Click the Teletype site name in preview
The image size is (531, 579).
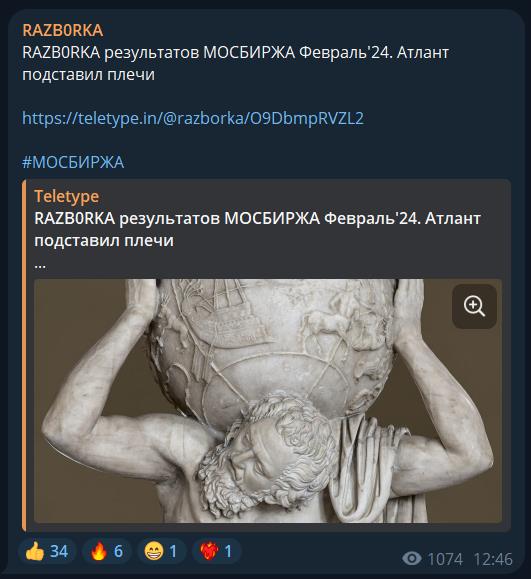[66, 196]
